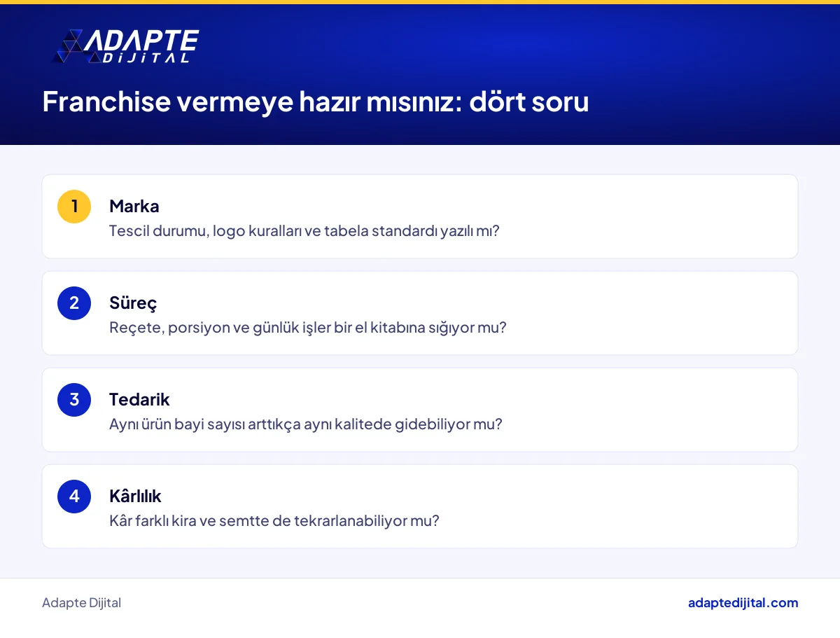The image size is (840, 638).
Task: Click the 'Tedarik' card title
Action: (139, 399)
